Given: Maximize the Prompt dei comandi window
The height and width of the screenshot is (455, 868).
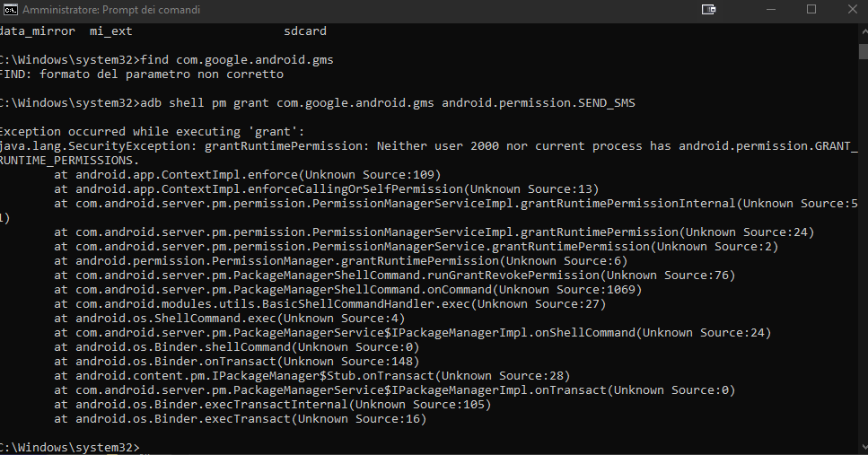Looking at the screenshot, I should coord(811,9).
